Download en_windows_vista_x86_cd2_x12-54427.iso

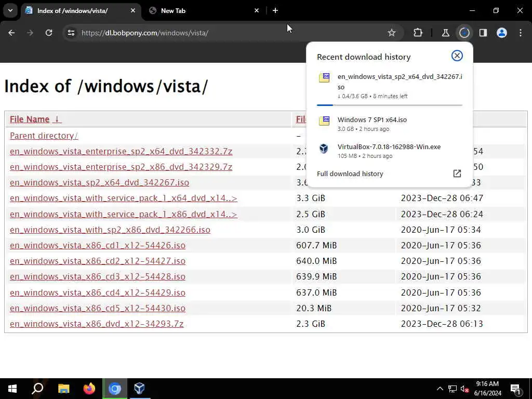coord(98,261)
